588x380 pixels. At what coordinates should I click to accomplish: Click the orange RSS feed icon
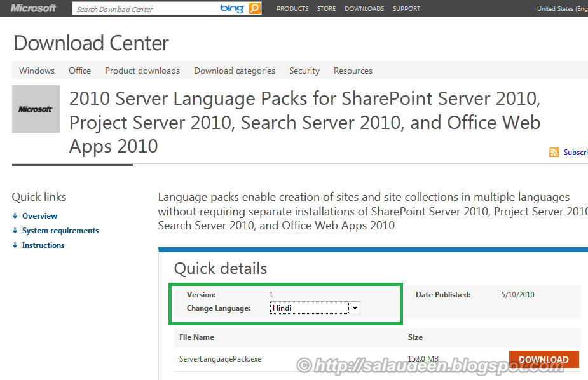(x=554, y=152)
